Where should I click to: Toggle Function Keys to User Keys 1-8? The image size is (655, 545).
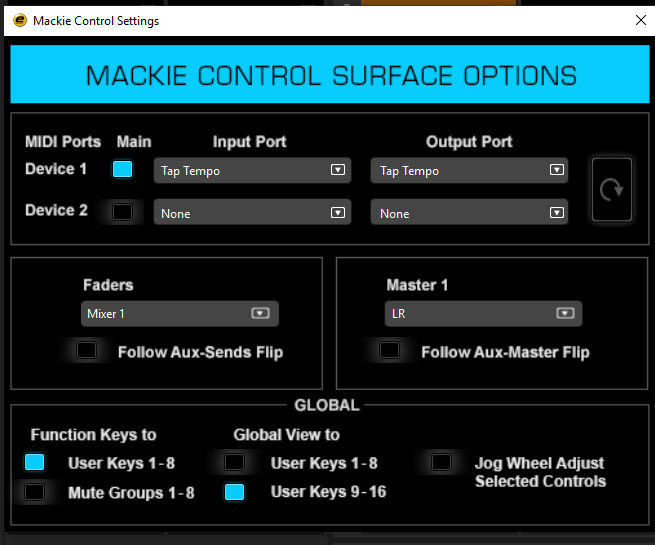coord(34,462)
